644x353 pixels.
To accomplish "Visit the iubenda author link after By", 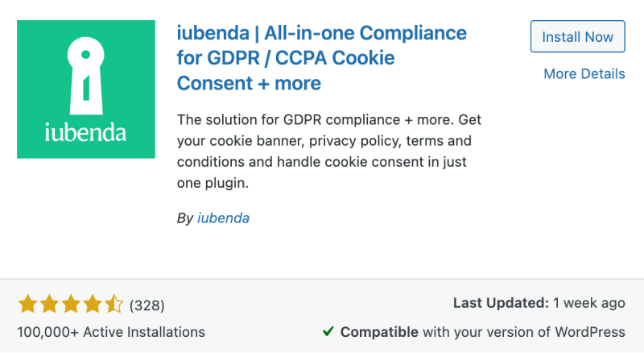I will pos(223,218).
